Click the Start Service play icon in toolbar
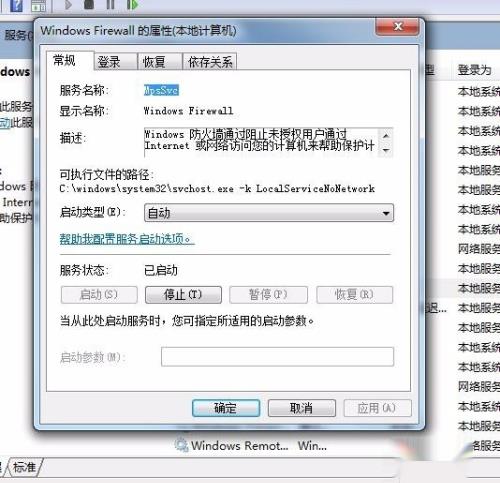This screenshot has width=500, height=483. coord(68,5)
